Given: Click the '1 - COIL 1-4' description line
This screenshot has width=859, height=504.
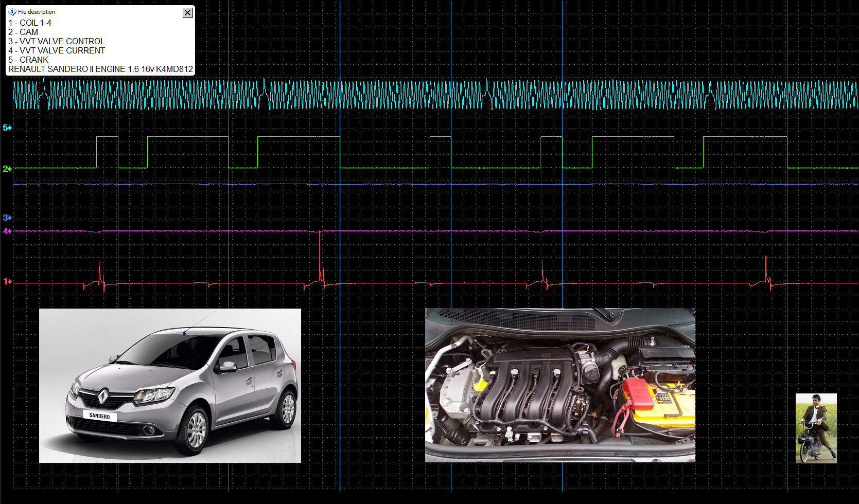Looking at the screenshot, I should point(30,23).
